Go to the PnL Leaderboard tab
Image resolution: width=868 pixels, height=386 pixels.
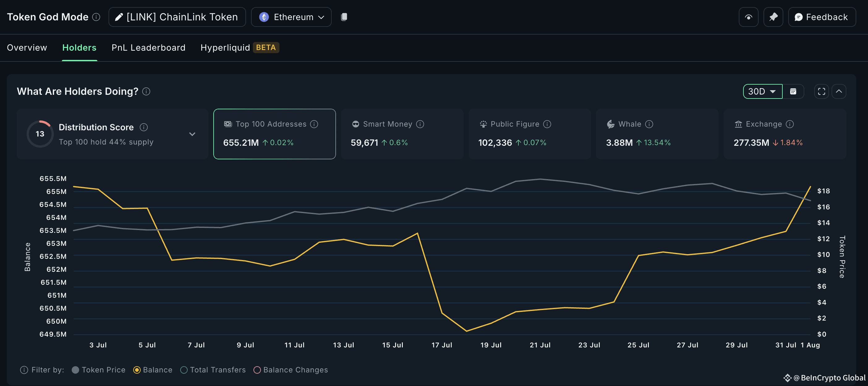point(148,48)
